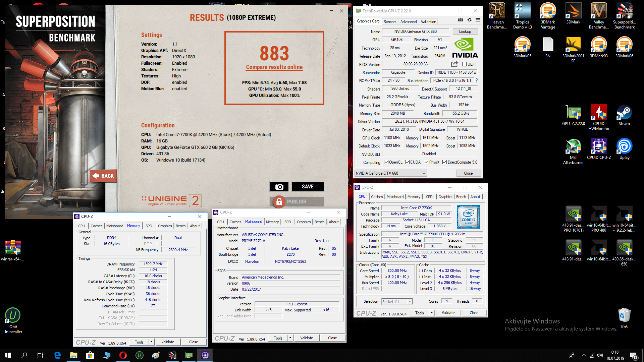Open the notification center in the taskbar
Viewport: 644px width, 362px height.
[x=634, y=355]
